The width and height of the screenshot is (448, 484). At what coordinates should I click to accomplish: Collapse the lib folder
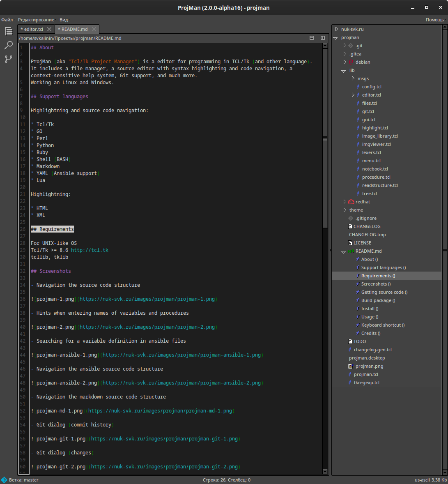[x=343, y=71]
